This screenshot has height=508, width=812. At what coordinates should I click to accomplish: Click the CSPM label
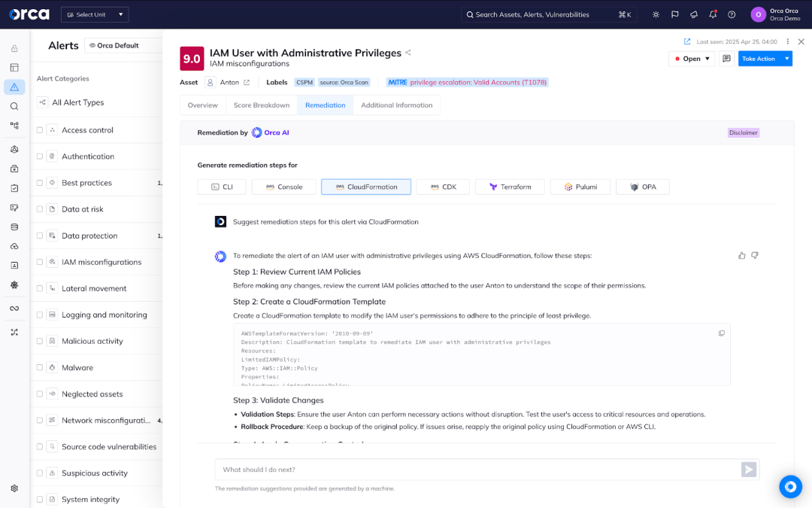point(304,83)
